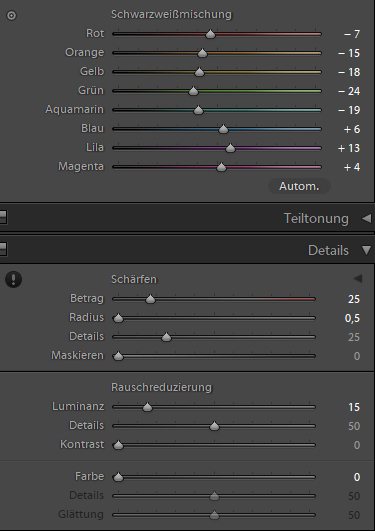Click the sharpening warning exclamation icon
The image size is (375, 531).
pos(14,279)
